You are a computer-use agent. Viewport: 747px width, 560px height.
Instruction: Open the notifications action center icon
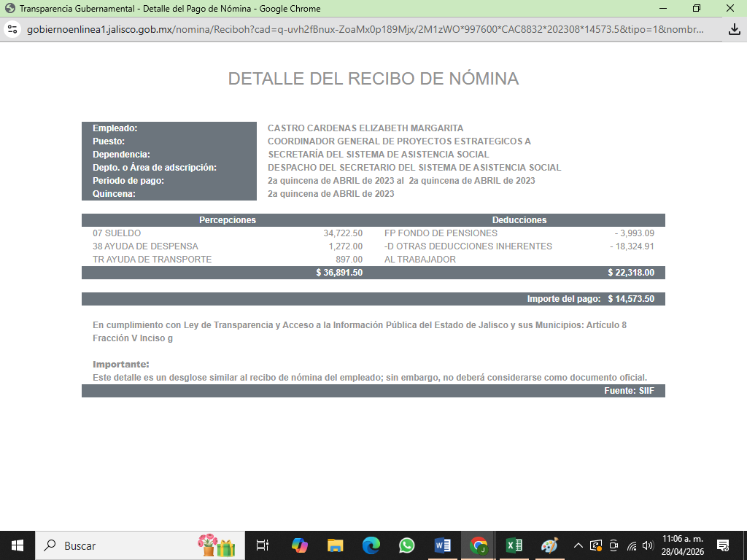[723, 545]
